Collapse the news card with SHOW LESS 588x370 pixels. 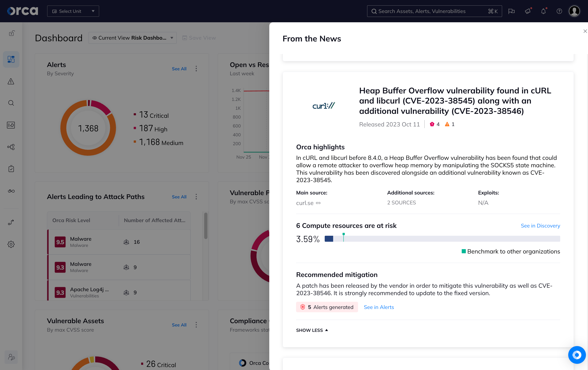[x=312, y=330]
